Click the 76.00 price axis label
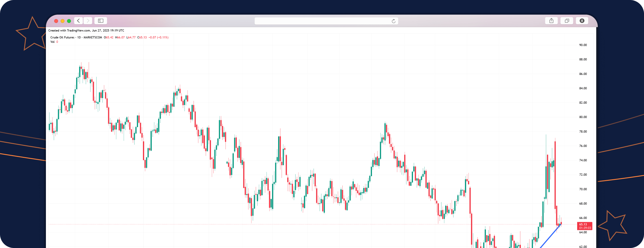Image resolution: width=644 pixels, height=248 pixels. [x=583, y=146]
